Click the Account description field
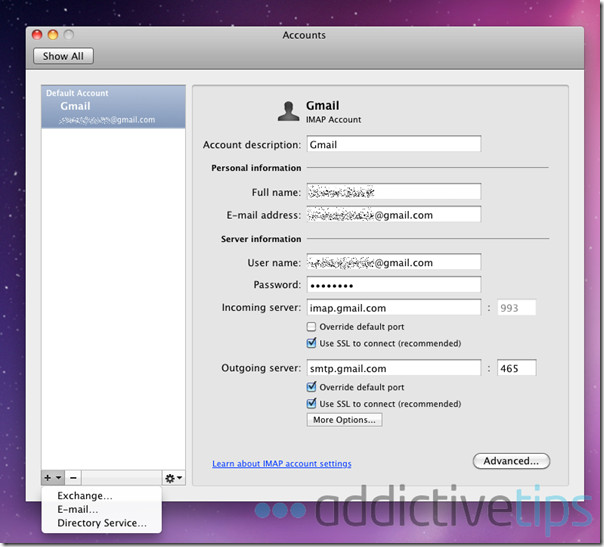604x547 pixels. (394, 144)
